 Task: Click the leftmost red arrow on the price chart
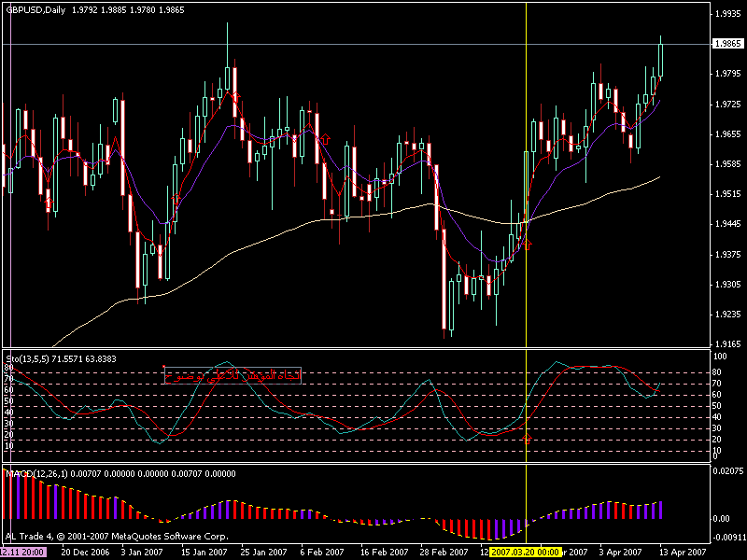(x=48, y=203)
